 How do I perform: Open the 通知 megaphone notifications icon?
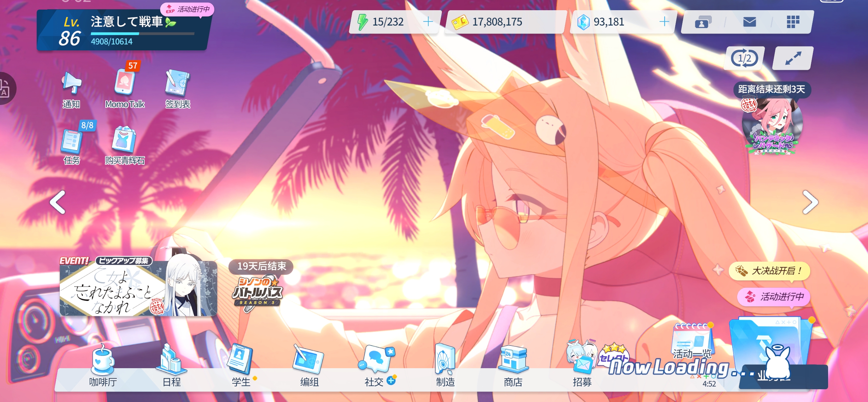tap(71, 89)
